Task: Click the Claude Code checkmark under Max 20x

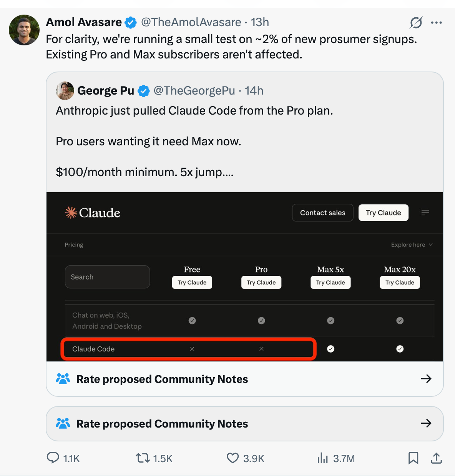Action: (400, 349)
